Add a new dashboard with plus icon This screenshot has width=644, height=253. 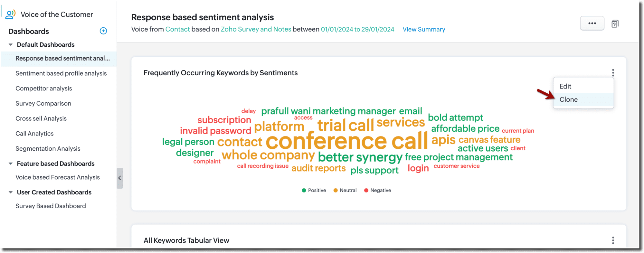[103, 31]
